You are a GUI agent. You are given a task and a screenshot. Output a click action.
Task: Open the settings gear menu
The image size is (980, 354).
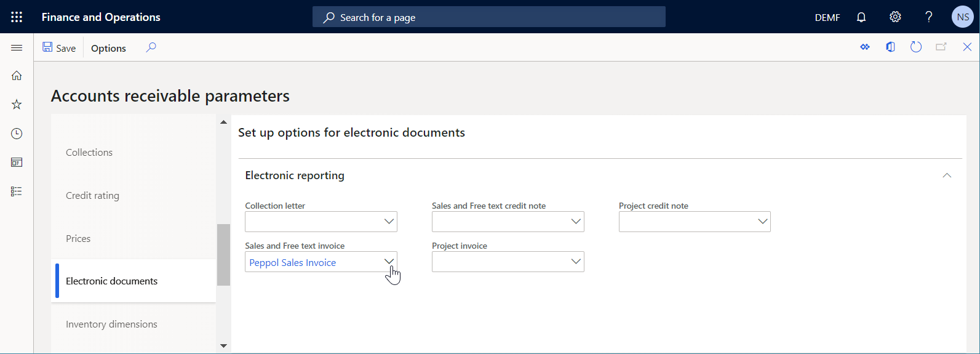tap(895, 17)
